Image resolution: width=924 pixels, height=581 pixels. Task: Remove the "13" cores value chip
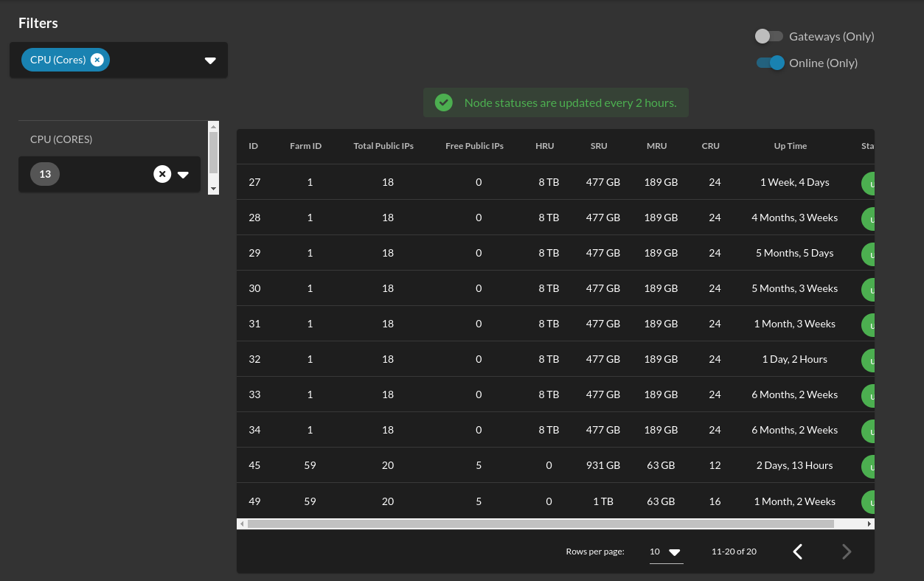click(162, 174)
